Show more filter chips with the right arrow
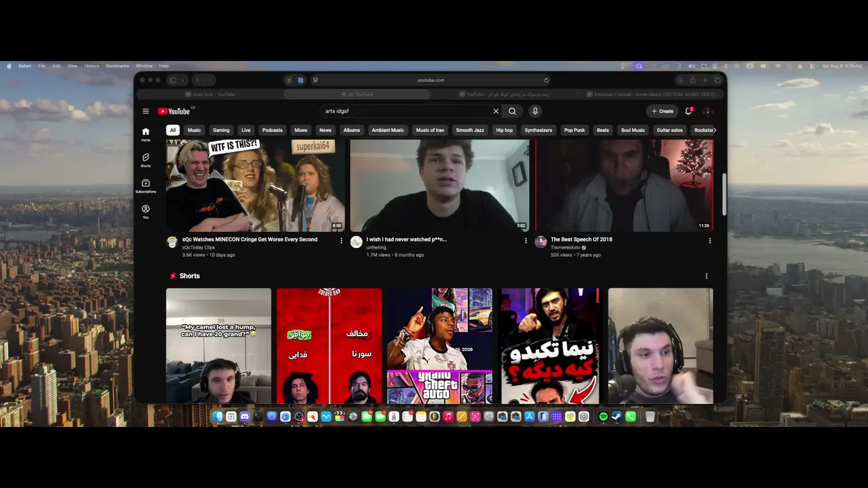 pos(714,130)
